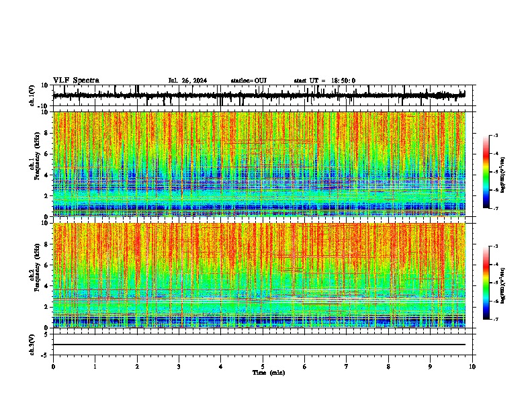Click the "2" kHz tick on ch.2 frequency axis
This screenshot has width=532, height=411.
pos(46,307)
